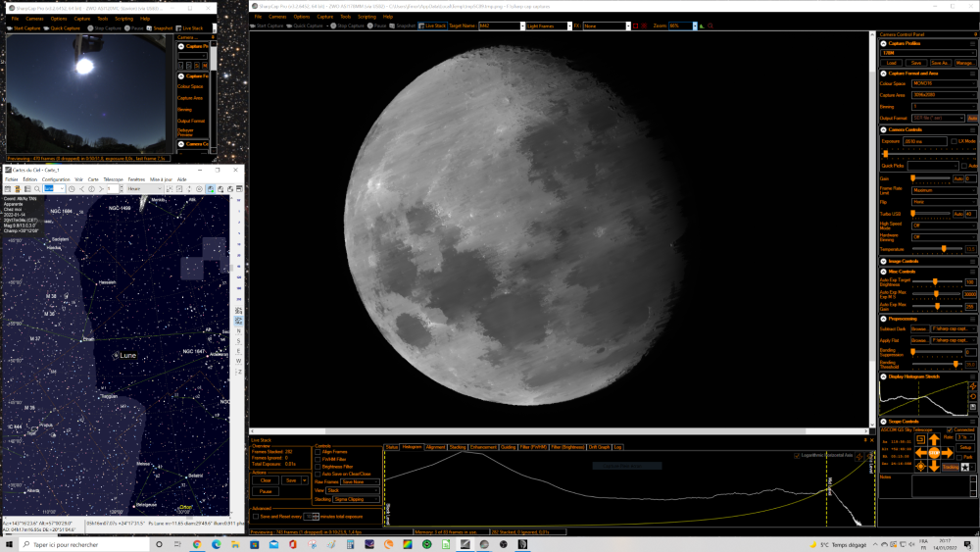Move telescope left with the left arrow

(x=921, y=453)
